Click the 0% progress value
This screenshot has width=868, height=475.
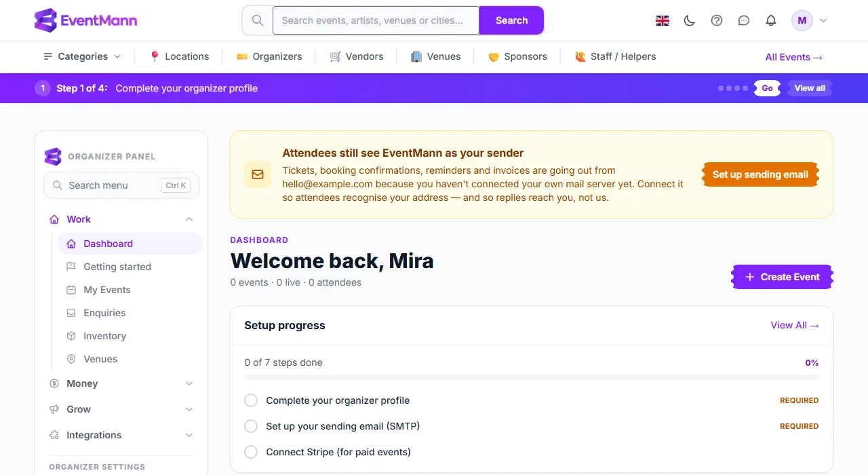click(812, 363)
